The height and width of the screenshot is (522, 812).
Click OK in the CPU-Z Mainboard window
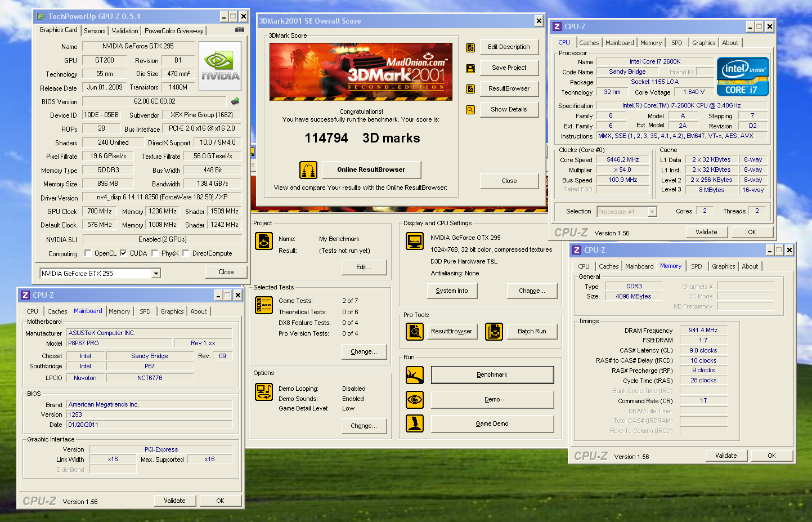click(x=220, y=501)
